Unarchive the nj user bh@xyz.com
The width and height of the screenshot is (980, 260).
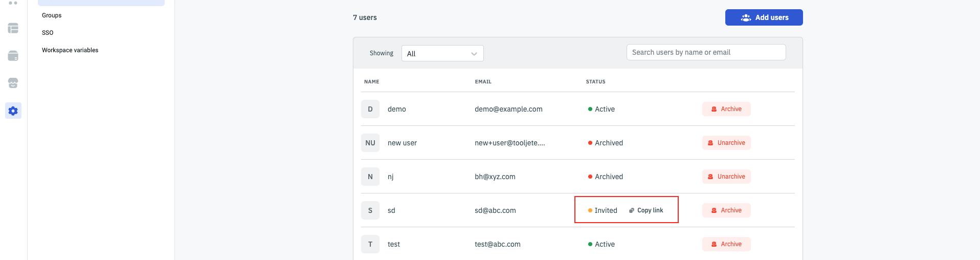click(726, 177)
